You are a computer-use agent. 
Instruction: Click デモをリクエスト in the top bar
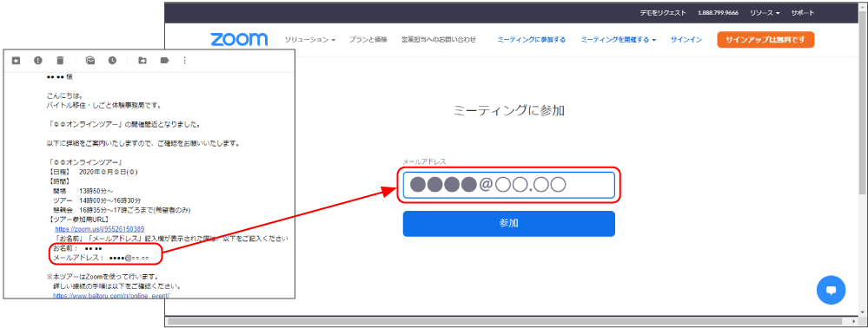click(663, 13)
